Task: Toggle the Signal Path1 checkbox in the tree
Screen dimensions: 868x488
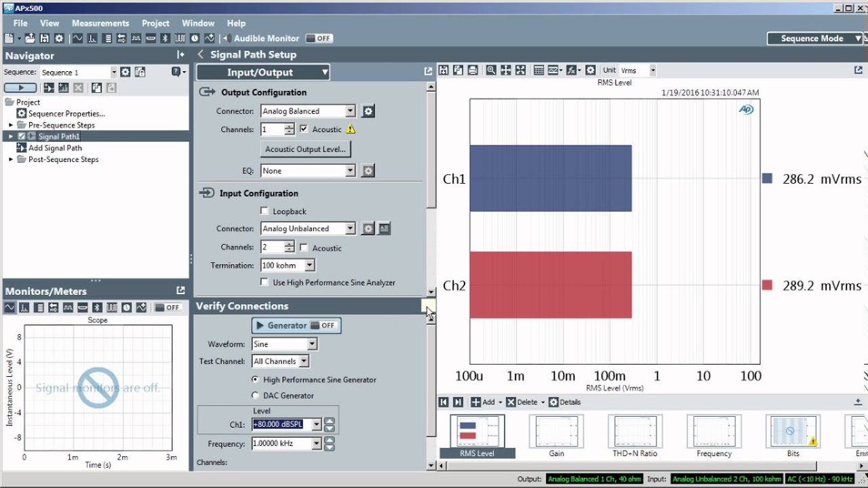Action: [22, 136]
